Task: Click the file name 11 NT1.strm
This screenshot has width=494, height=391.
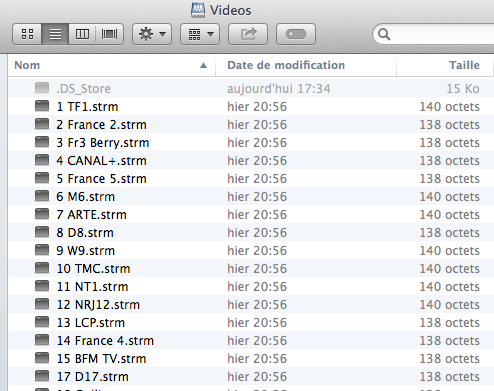Action: [x=92, y=287]
